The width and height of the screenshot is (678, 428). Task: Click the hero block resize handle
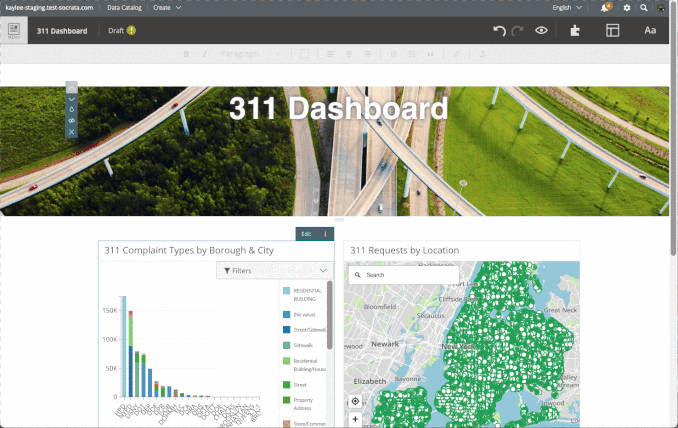click(x=339, y=220)
